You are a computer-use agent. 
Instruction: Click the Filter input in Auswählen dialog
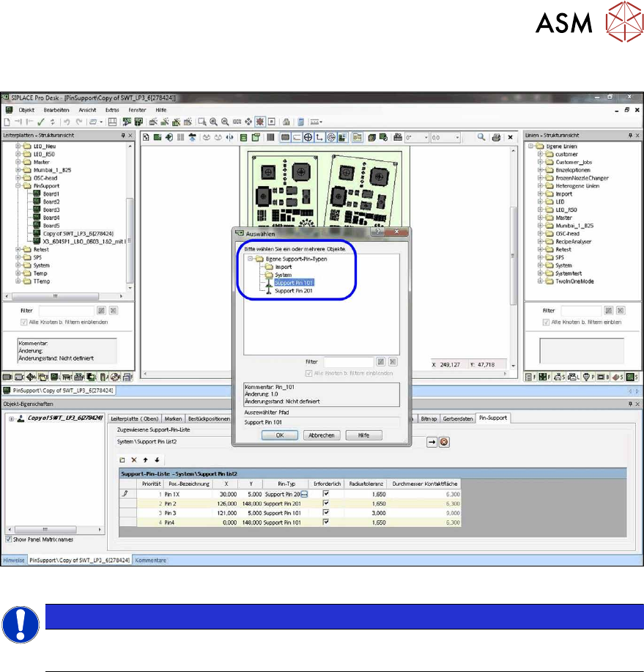click(349, 362)
